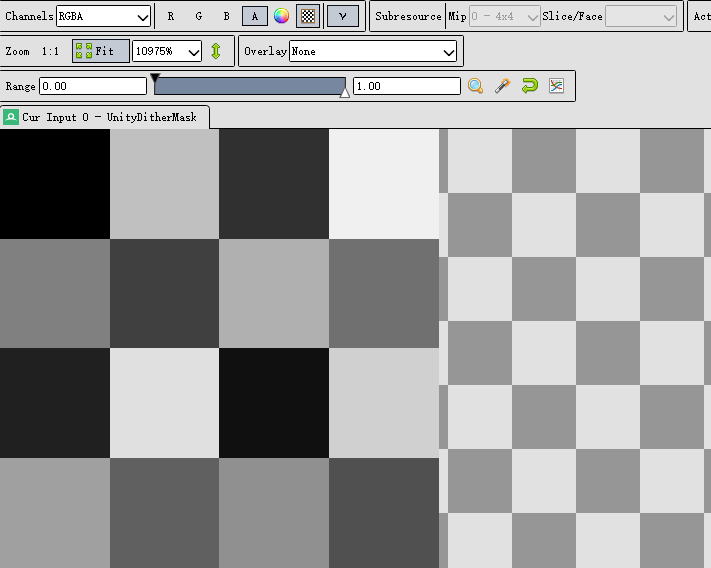Click the blue range slider bar
The height and width of the screenshot is (568, 711).
pyautogui.click(x=250, y=86)
